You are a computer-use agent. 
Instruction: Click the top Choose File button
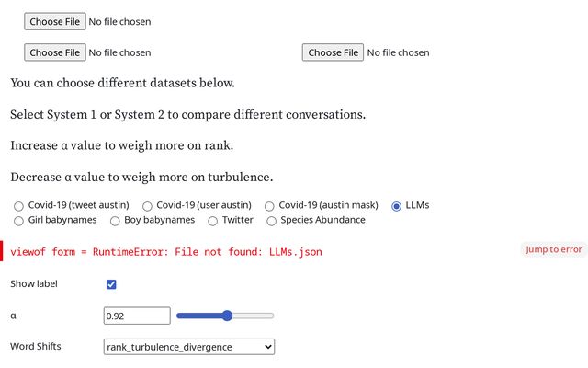click(54, 21)
